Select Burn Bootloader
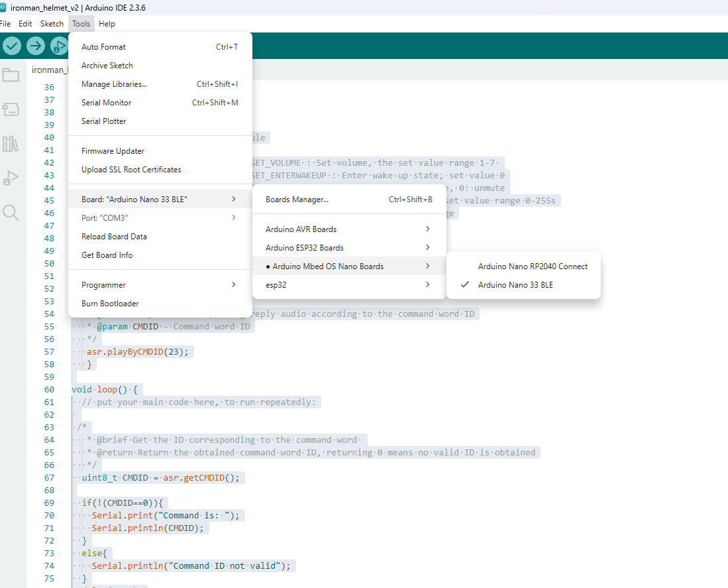728x588 pixels. (x=160, y=304)
